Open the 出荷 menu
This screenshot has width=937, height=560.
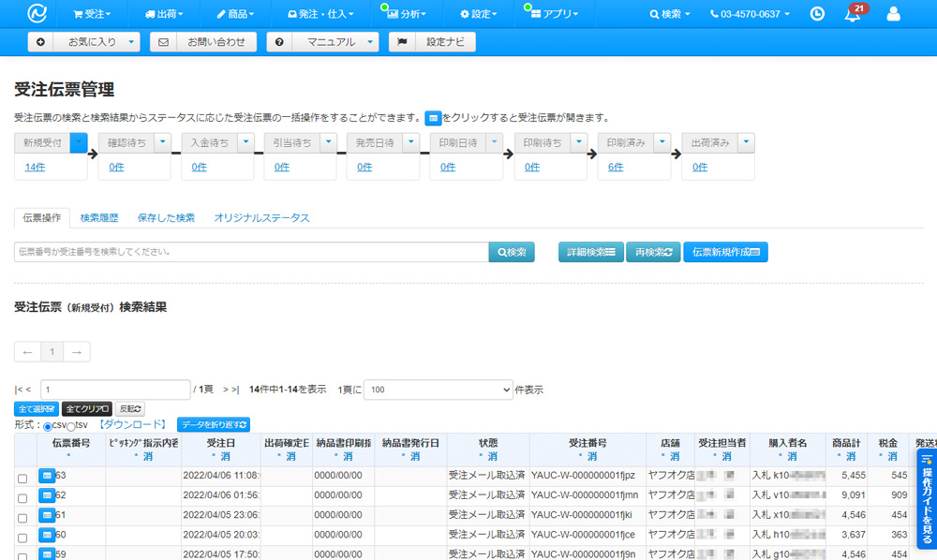pos(164,14)
